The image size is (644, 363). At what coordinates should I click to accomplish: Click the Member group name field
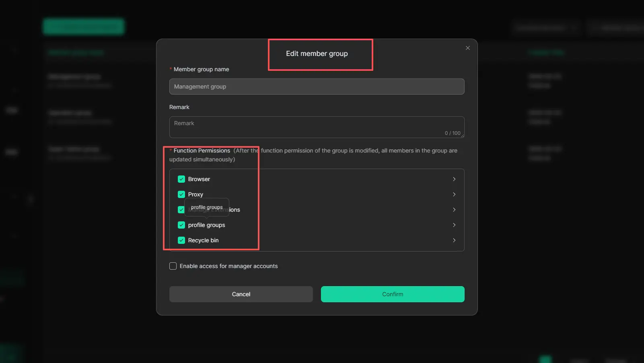click(x=317, y=87)
